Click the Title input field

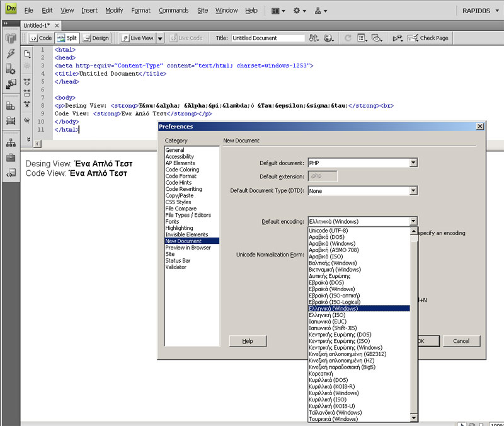click(x=268, y=38)
